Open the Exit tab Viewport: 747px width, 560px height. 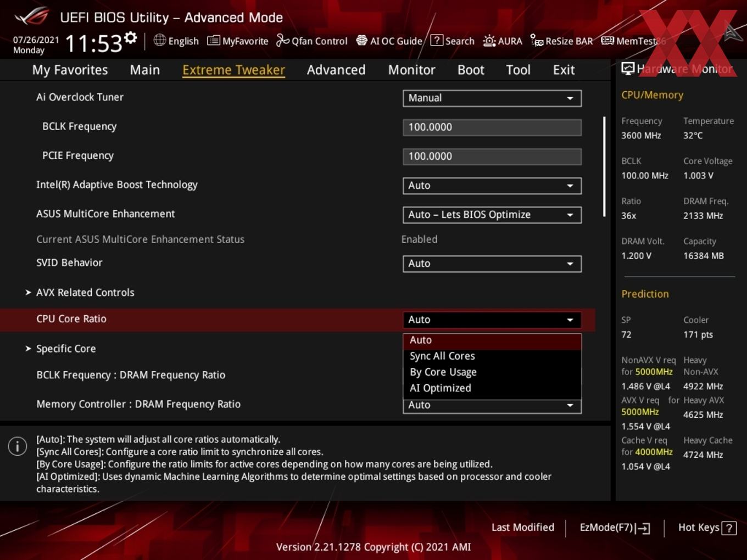pos(564,70)
